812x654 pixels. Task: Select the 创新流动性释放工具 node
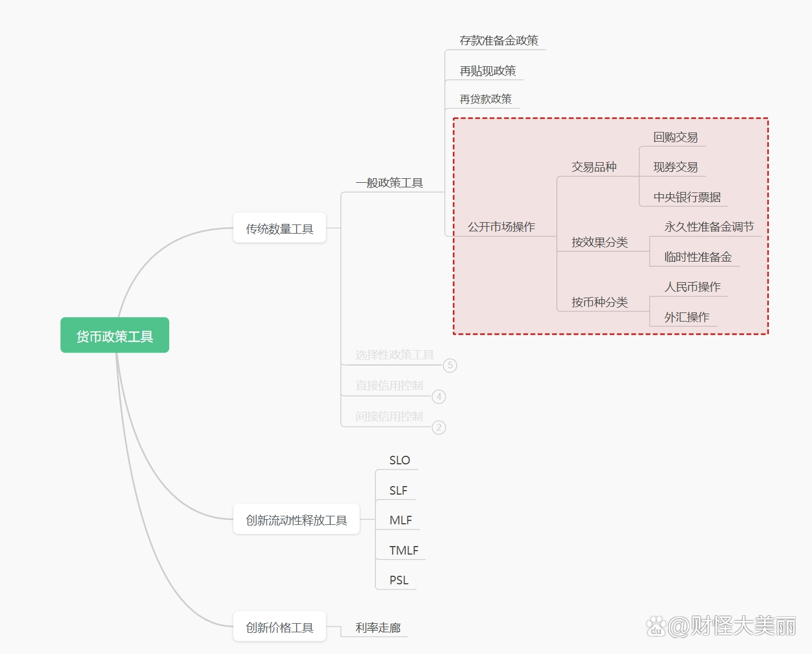[x=296, y=519]
